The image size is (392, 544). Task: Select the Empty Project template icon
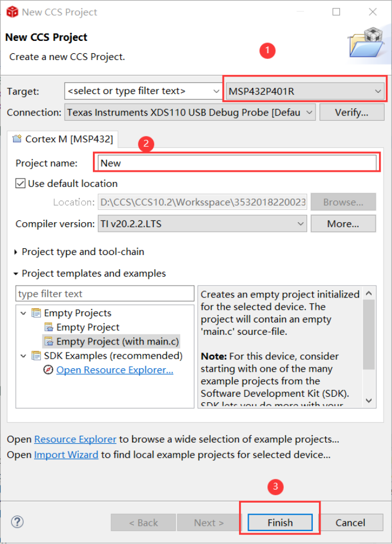coord(49,327)
